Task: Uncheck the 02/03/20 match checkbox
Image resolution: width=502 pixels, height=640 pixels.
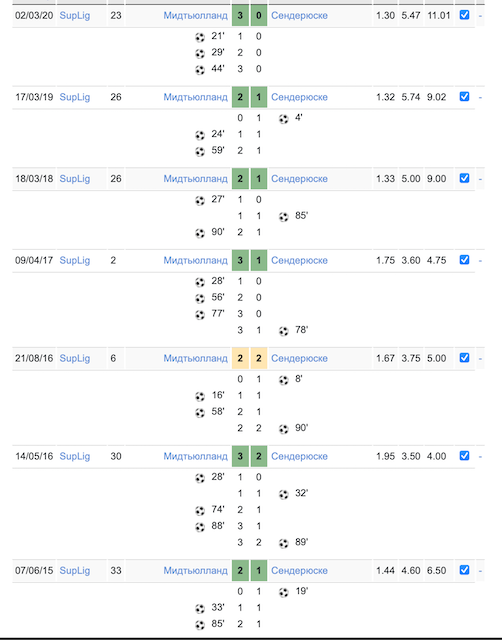Action: (x=464, y=15)
